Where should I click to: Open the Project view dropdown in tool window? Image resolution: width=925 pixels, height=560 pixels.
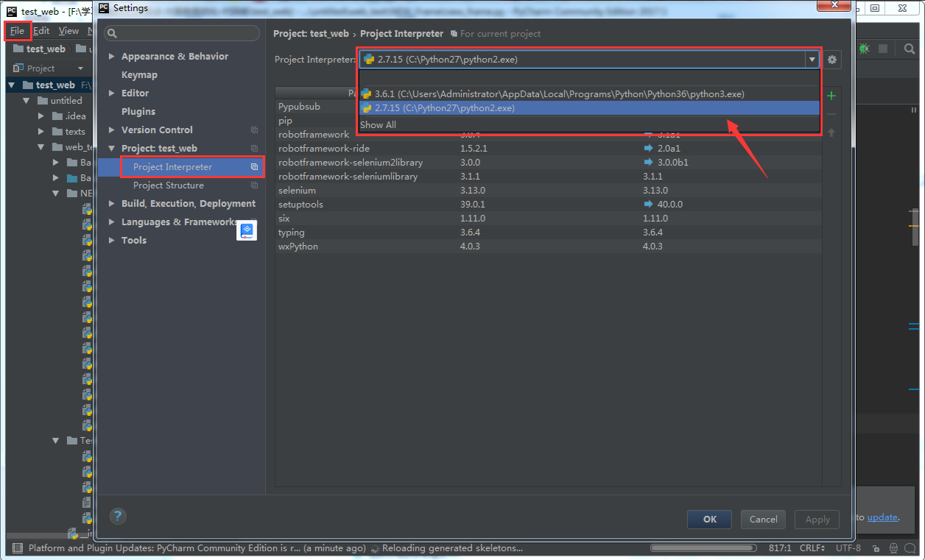[80, 68]
